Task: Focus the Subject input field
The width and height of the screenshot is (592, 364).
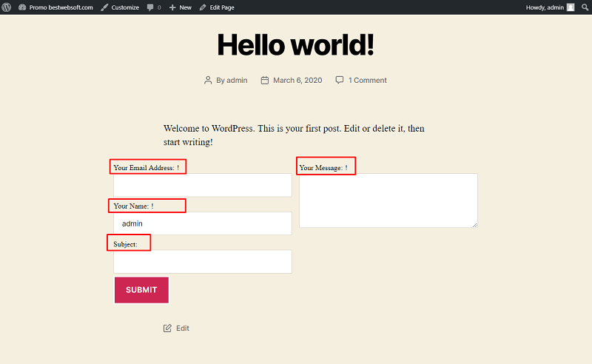Action: click(203, 261)
